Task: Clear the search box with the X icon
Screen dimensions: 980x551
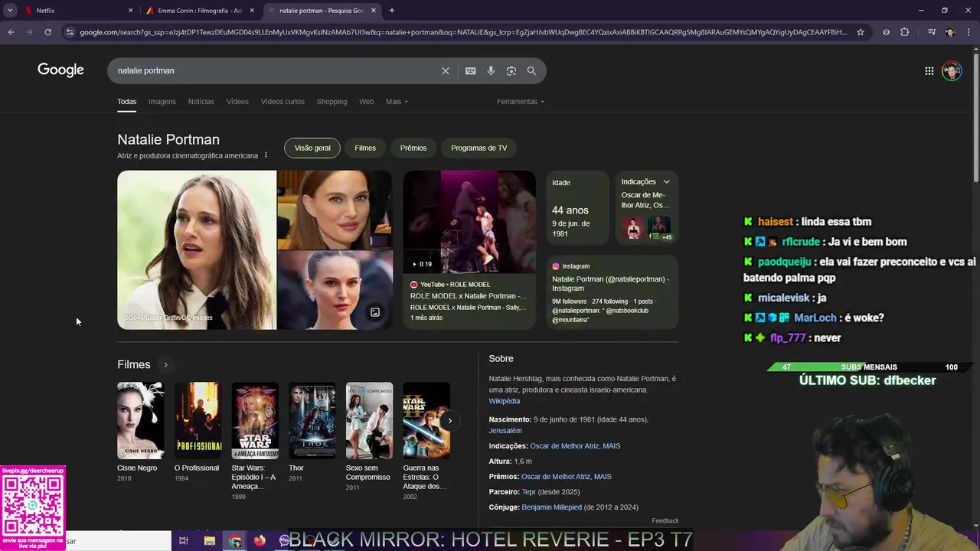Action: coord(446,70)
